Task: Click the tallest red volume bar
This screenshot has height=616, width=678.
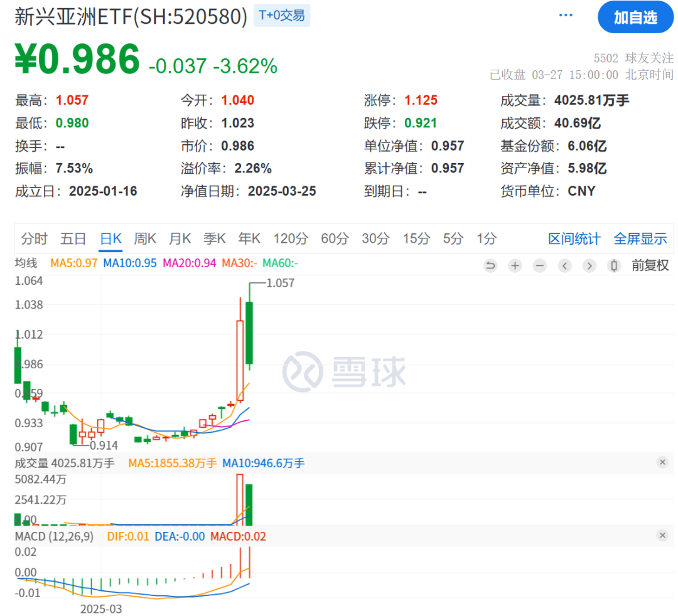Action: (240, 500)
